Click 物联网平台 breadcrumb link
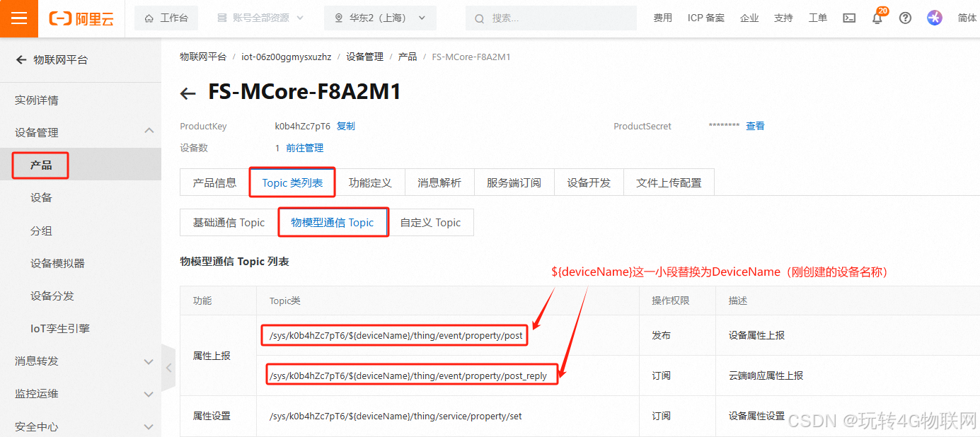 coord(203,57)
